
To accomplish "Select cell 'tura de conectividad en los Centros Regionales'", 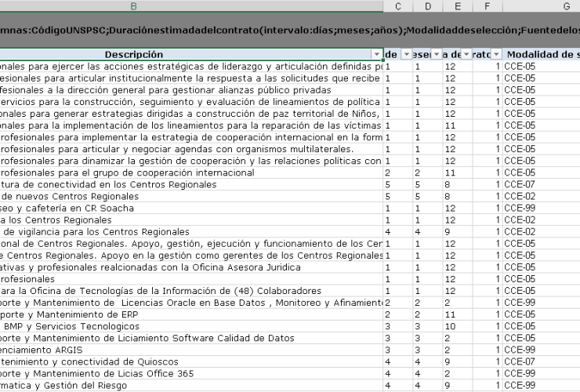I will [x=191, y=184].
